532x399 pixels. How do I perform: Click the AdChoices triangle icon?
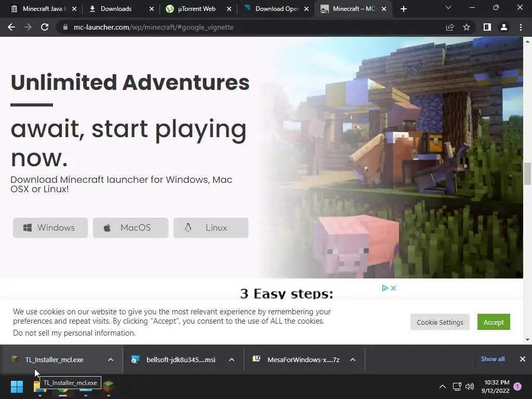(385, 288)
